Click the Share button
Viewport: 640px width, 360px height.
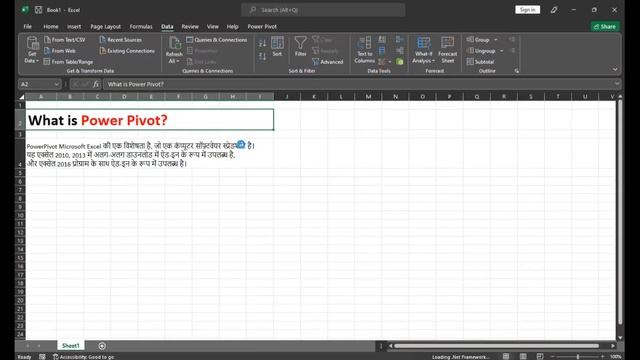pyautogui.click(x=605, y=27)
